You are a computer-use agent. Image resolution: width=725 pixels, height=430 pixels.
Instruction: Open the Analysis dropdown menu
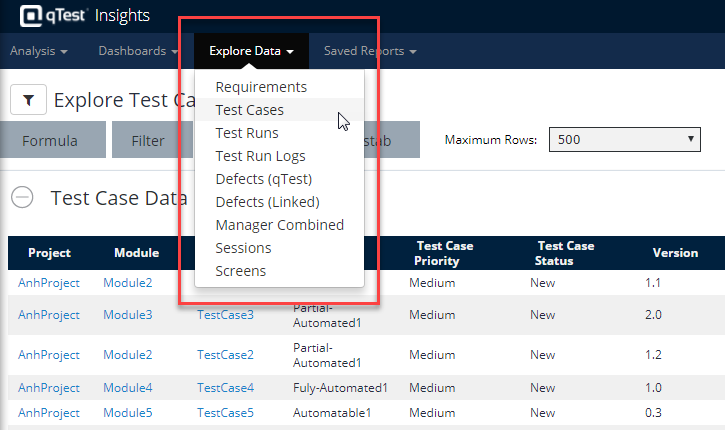[x=39, y=51]
